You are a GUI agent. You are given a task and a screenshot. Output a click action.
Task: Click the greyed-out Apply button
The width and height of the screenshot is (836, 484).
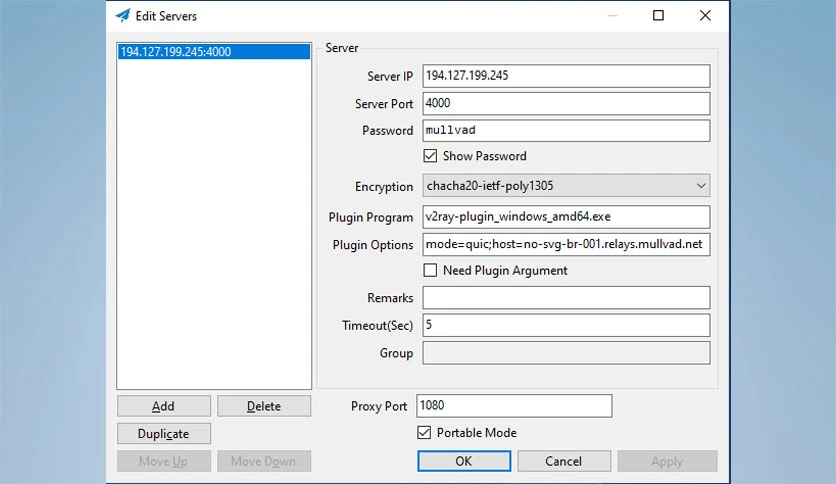668,461
